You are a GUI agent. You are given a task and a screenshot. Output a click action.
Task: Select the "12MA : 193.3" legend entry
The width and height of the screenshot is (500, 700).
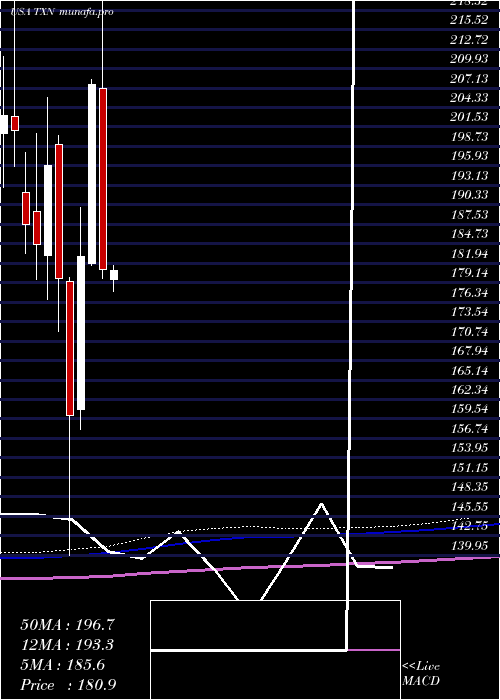click(x=67, y=645)
